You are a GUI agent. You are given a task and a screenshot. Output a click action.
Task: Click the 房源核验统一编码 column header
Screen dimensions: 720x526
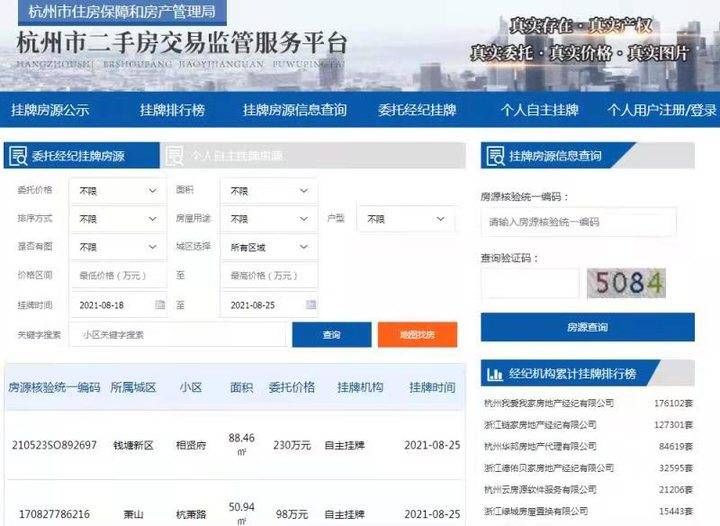[54, 388]
